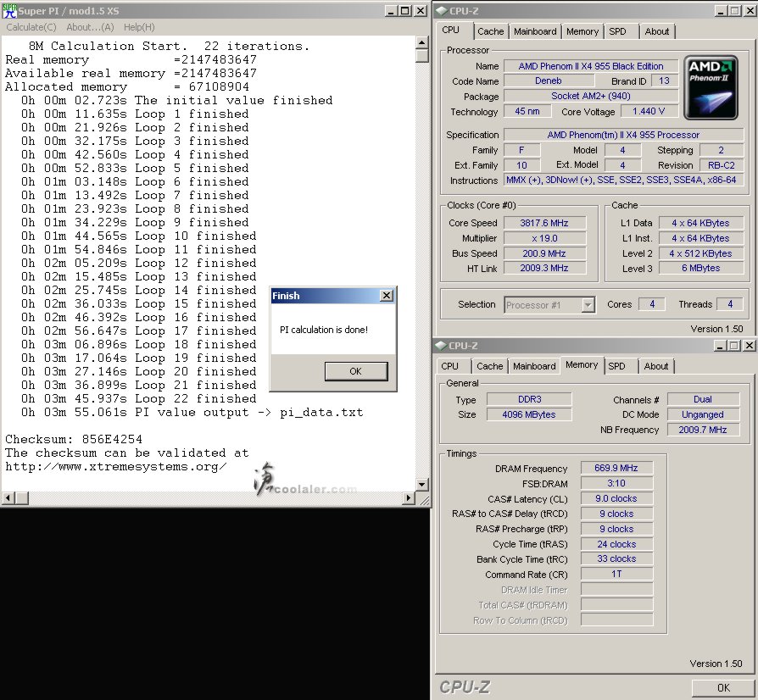Screen dimensions: 758x700
Task: Close the Super PI window
Action: (x=421, y=11)
